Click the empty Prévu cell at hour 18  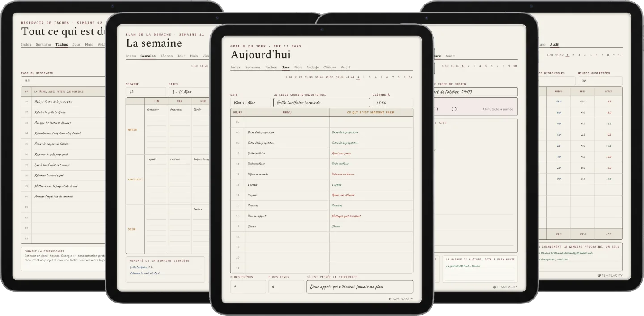coord(287,237)
